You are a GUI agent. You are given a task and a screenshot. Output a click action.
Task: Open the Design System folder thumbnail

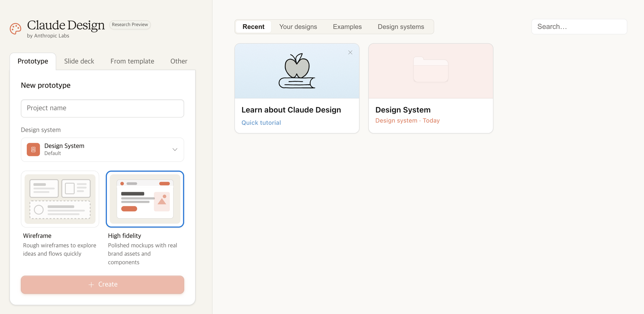pyautogui.click(x=431, y=71)
